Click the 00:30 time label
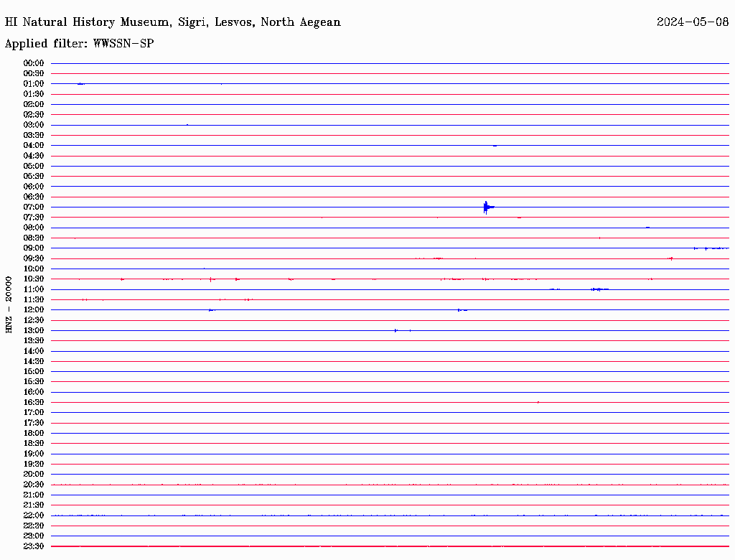 34,74
